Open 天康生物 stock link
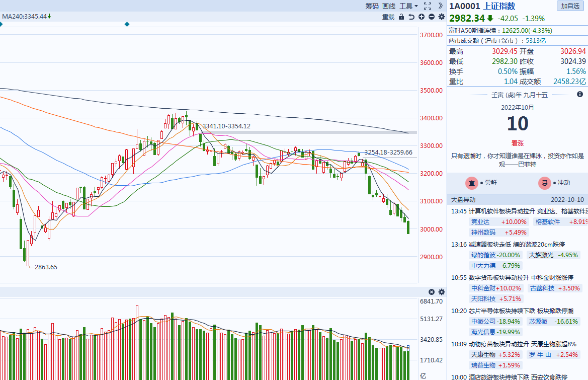The width and height of the screenshot is (588, 380). click(x=483, y=354)
